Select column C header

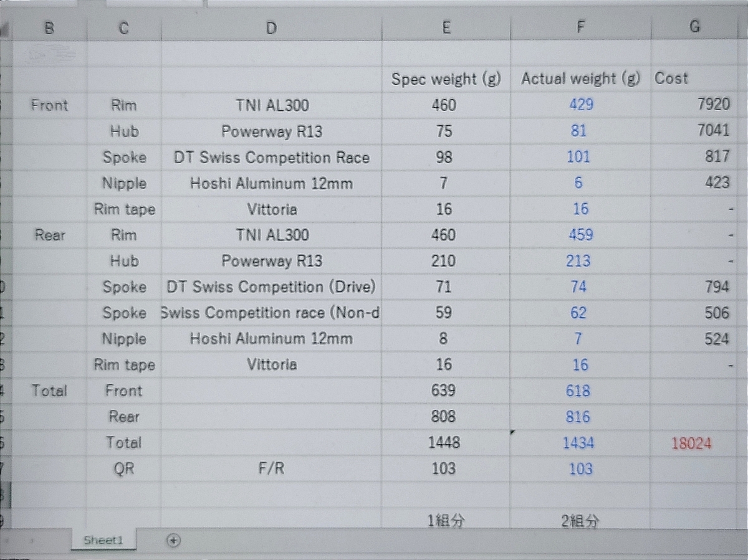point(124,27)
